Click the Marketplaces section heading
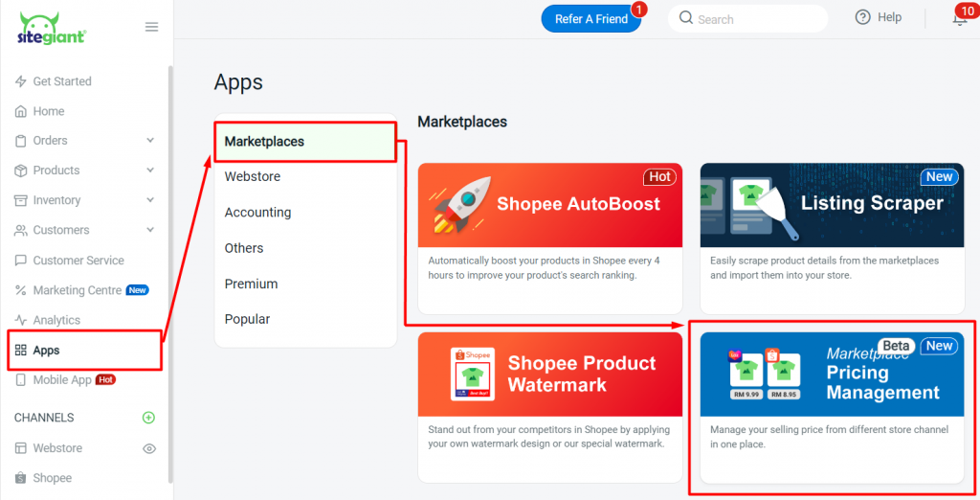 462,122
